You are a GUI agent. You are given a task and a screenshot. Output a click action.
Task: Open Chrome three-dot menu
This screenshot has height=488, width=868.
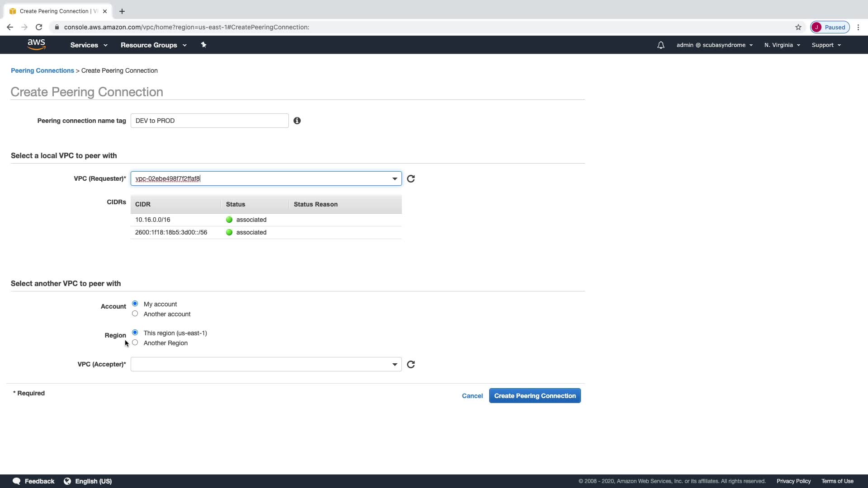tap(858, 27)
